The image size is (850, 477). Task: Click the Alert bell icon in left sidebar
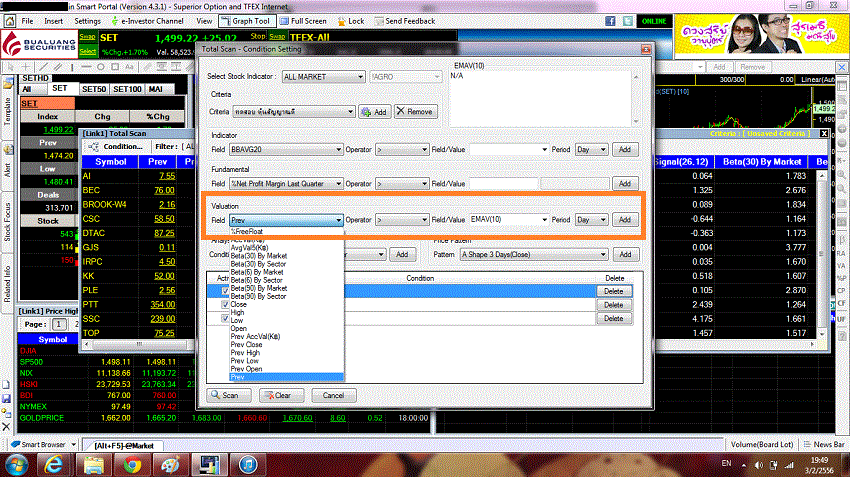(x=8, y=150)
